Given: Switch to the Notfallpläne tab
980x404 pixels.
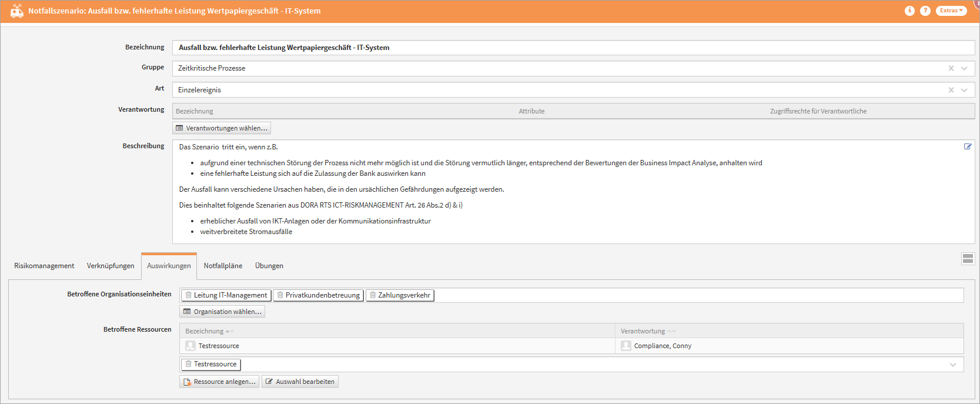Looking at the screenshot, I should click(223, 266).
